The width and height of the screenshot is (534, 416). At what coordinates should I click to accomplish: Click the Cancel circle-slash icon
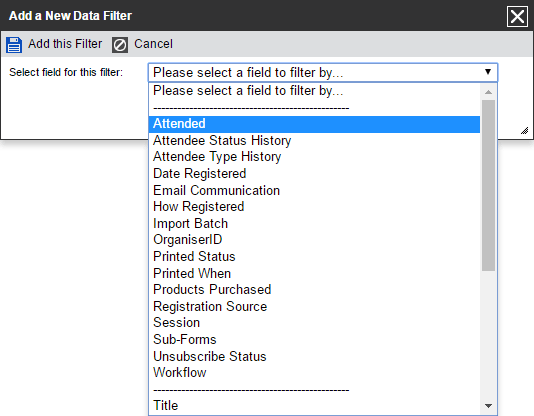[x=120, y=45]
